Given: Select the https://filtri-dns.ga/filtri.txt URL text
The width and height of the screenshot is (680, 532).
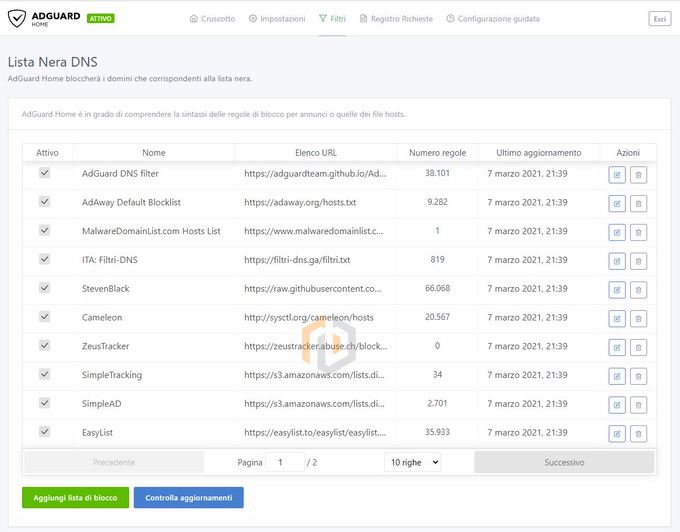Looking at the screenshot, I should [297, 260].
